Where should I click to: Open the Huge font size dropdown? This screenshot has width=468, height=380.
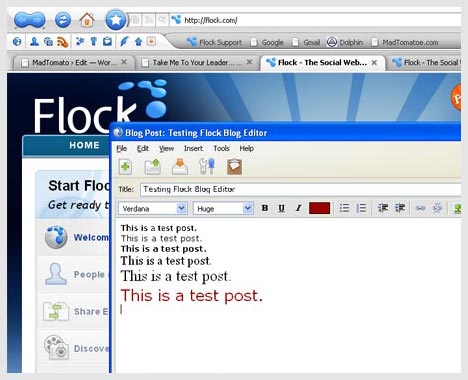[x=223, y=209]
